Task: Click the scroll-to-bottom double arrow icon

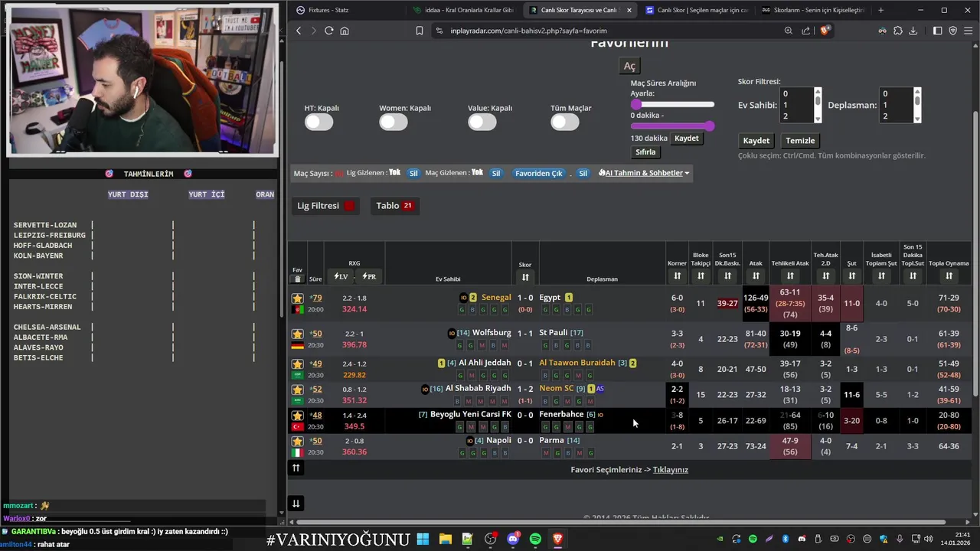Action: click(296, 503)
